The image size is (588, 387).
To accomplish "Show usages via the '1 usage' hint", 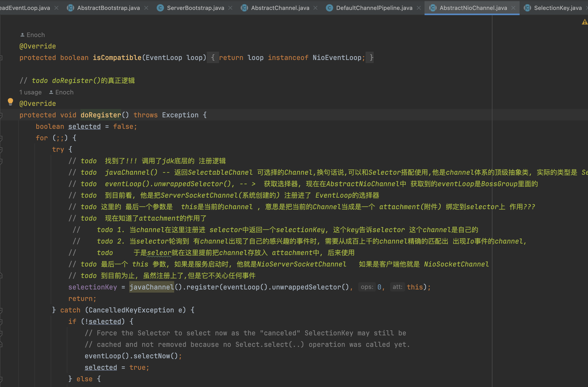I will coord(31,92).
